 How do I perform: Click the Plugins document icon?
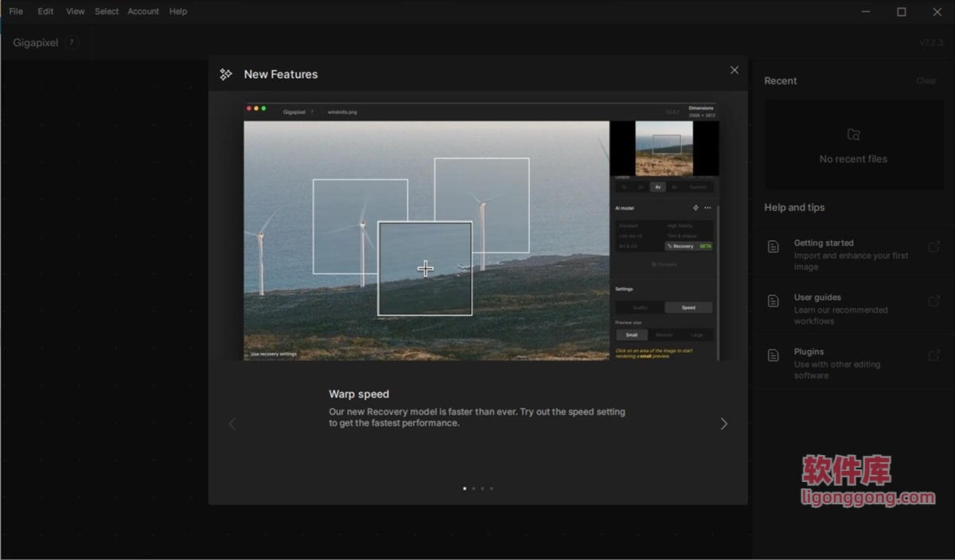773,355
